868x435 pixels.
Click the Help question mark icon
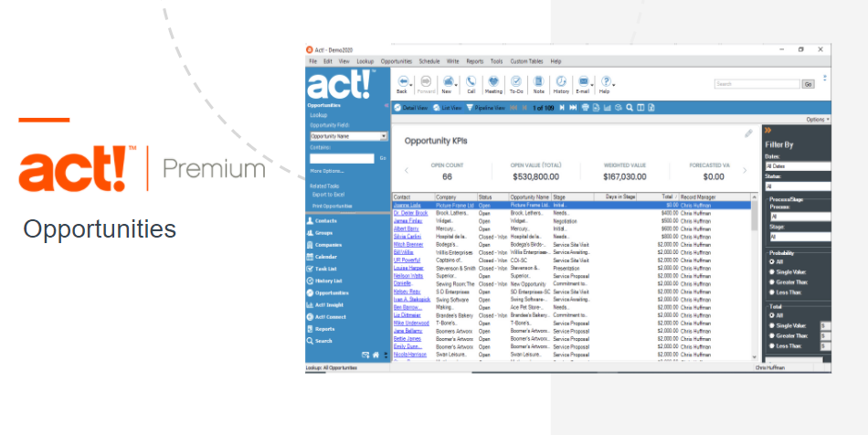point(606,82)
